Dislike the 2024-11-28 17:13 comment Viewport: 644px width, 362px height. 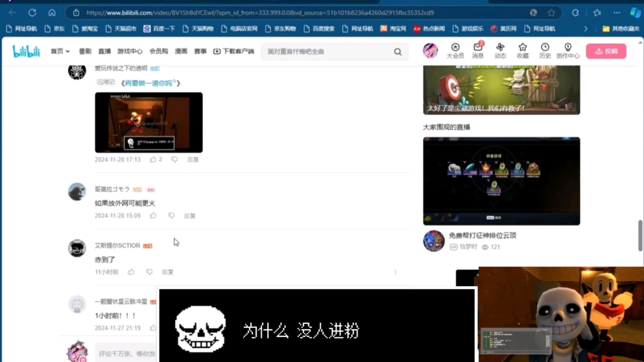[174, 160]
